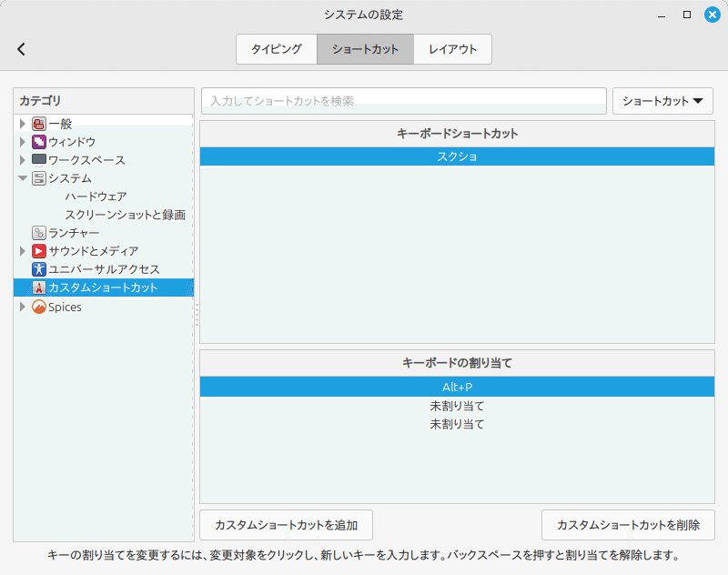This screenshot has width=728, height=575.
Task: Maximize the システムの設定 window
Action: click(687, 15)
